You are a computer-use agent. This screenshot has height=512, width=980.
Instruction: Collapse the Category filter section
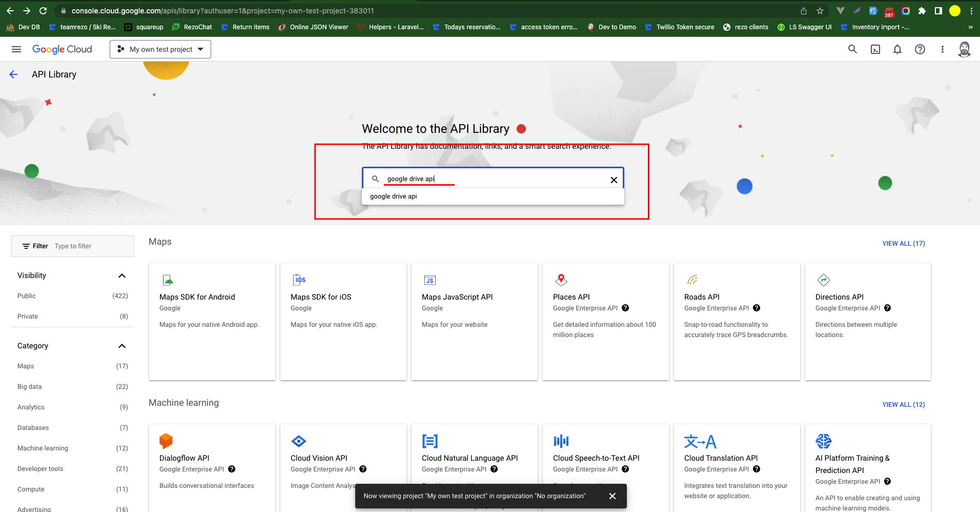pos(122,346)
